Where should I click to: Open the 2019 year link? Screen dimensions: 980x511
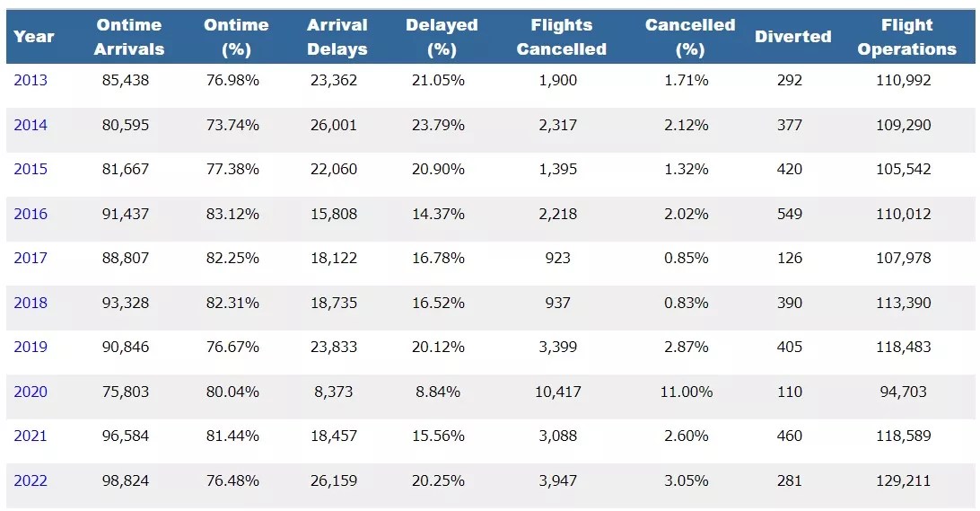pos(31,347)
